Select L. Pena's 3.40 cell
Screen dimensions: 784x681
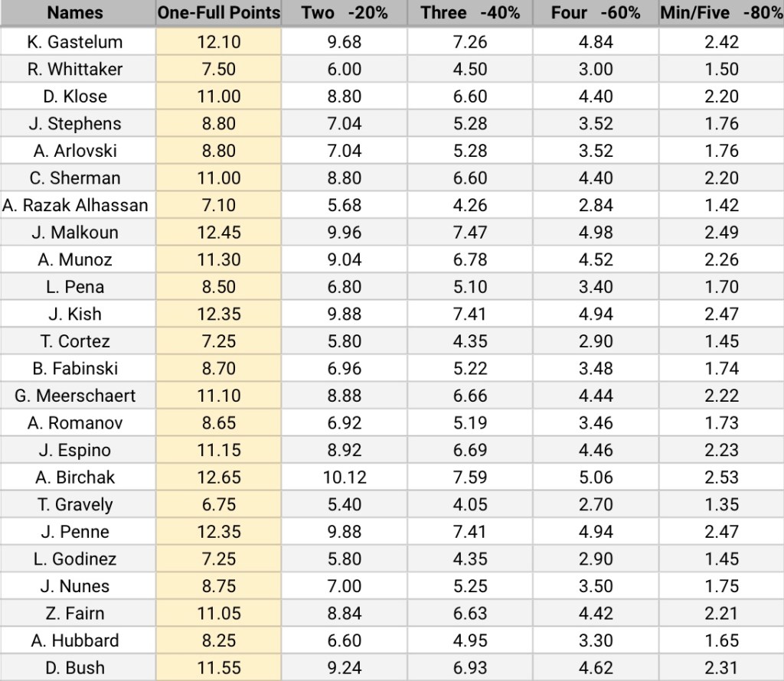[x=596, y=287]
